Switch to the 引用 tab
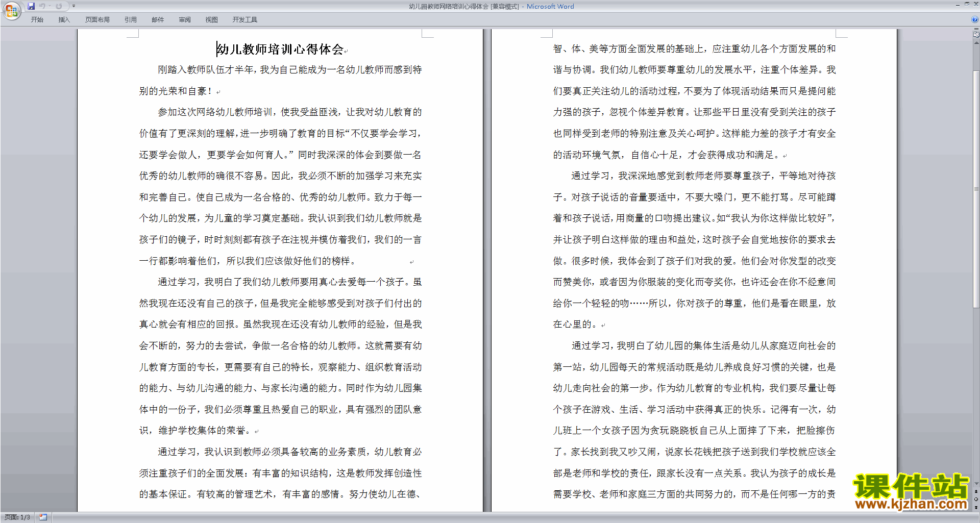The height and width of the screenshot is (523, 980). [x=130, y=19]
